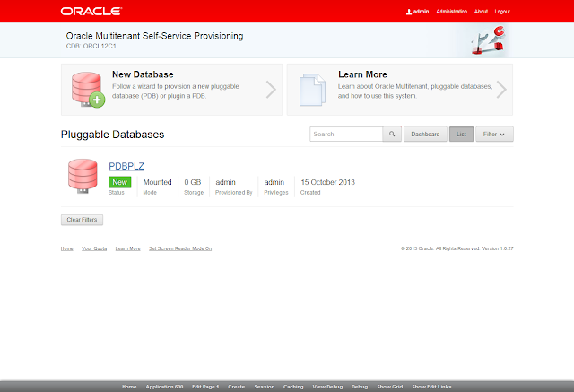This screenshot has height=392, width=574.
Task: Click the Learn More documents icon
Action: coord(312,90)
